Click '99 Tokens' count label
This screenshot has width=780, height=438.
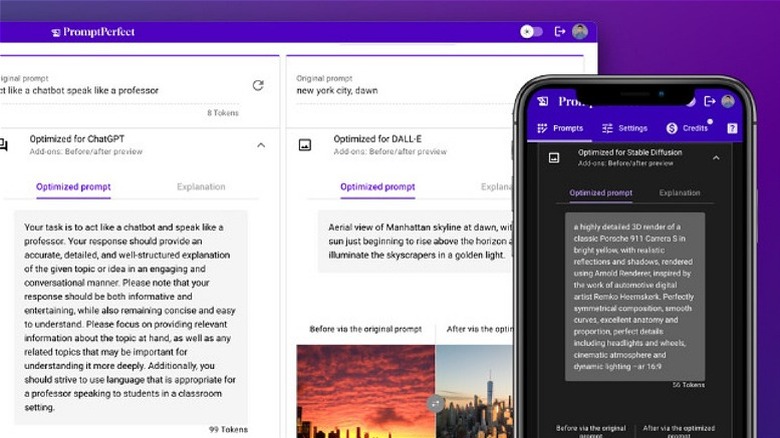coord(228,429)
